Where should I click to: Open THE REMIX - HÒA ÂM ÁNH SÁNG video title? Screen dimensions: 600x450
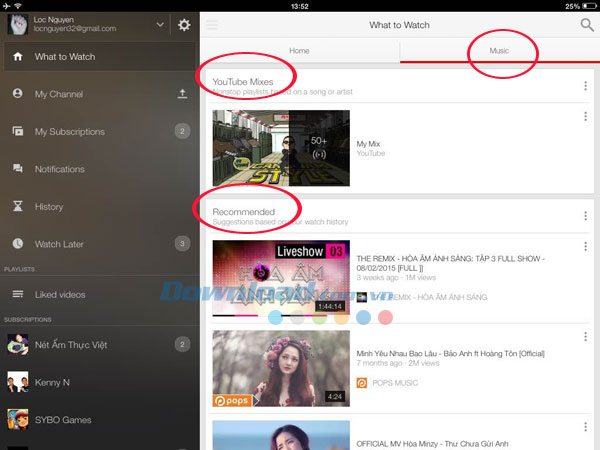(x=450, y=263)
